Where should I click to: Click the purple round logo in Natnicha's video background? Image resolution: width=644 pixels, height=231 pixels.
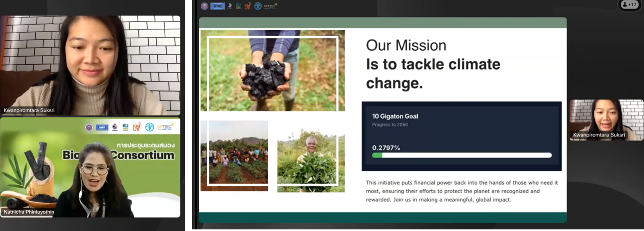89,127
